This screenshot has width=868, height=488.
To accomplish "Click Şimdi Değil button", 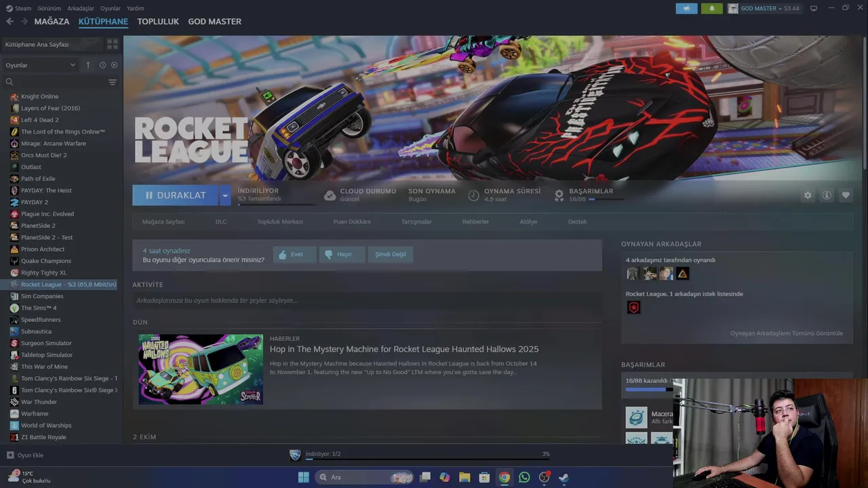I will [x=391, y=254].
